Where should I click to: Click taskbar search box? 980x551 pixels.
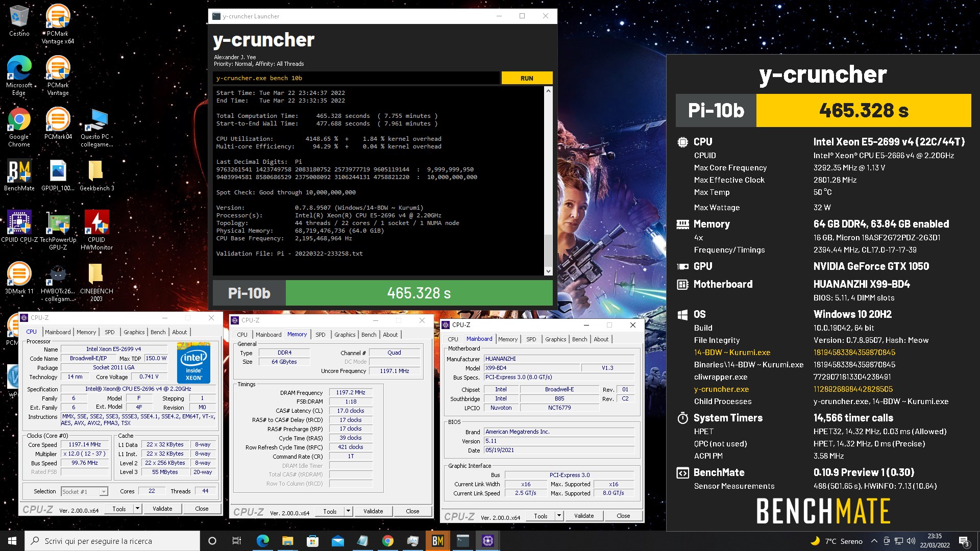point(112,541)
